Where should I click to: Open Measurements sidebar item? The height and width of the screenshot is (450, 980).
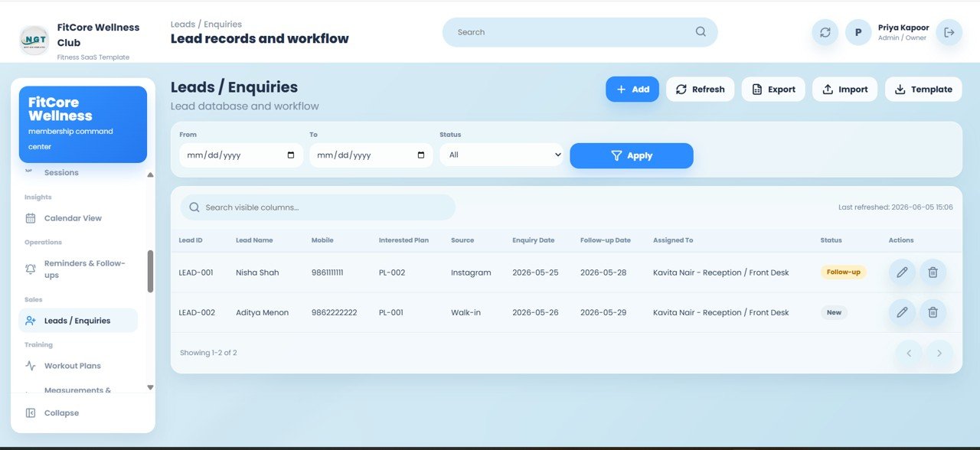coord(78,390)
